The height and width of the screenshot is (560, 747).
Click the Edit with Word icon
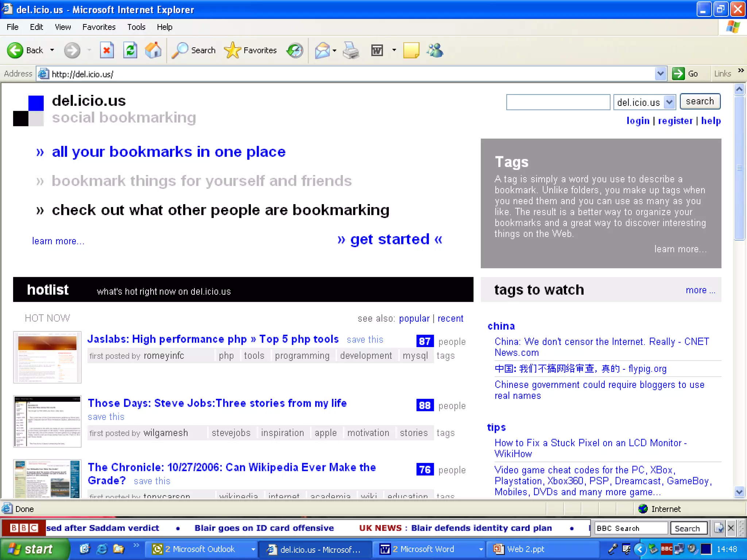click(x=377, y=50)
